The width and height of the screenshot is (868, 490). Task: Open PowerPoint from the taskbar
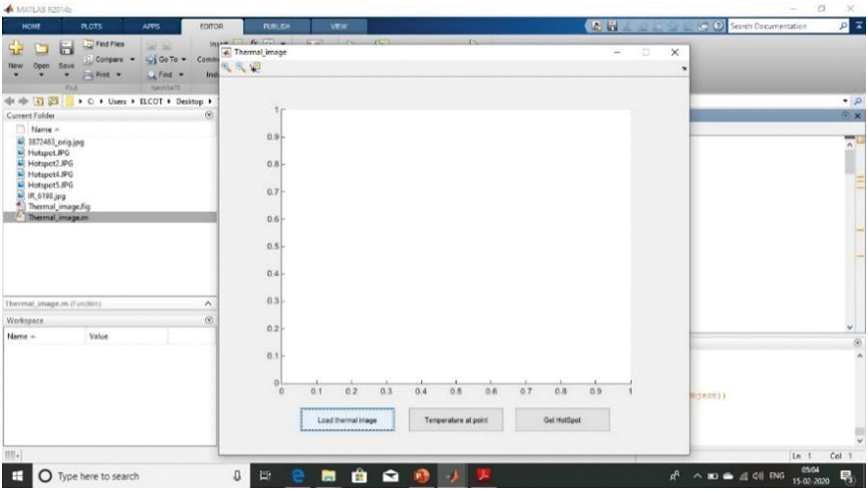[421, 476]
